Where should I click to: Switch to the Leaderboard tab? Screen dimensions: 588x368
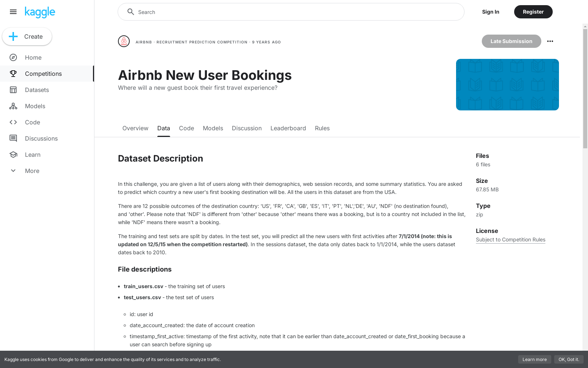[288, 128]
